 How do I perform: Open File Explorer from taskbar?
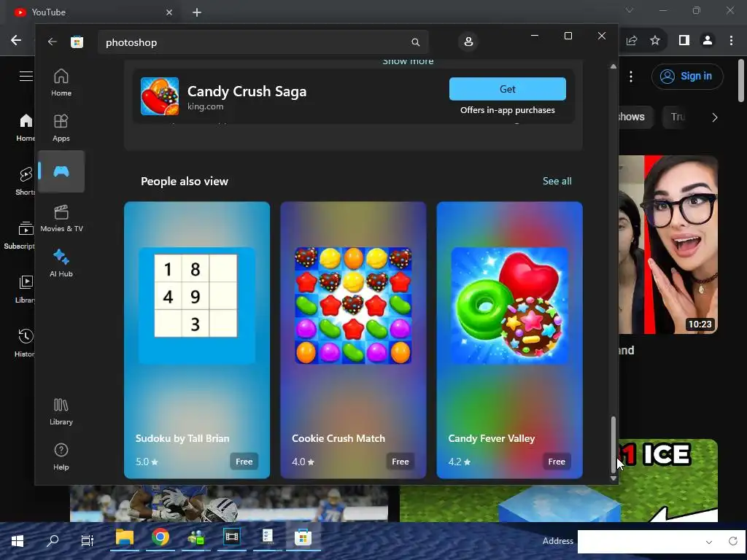[124, 537]
